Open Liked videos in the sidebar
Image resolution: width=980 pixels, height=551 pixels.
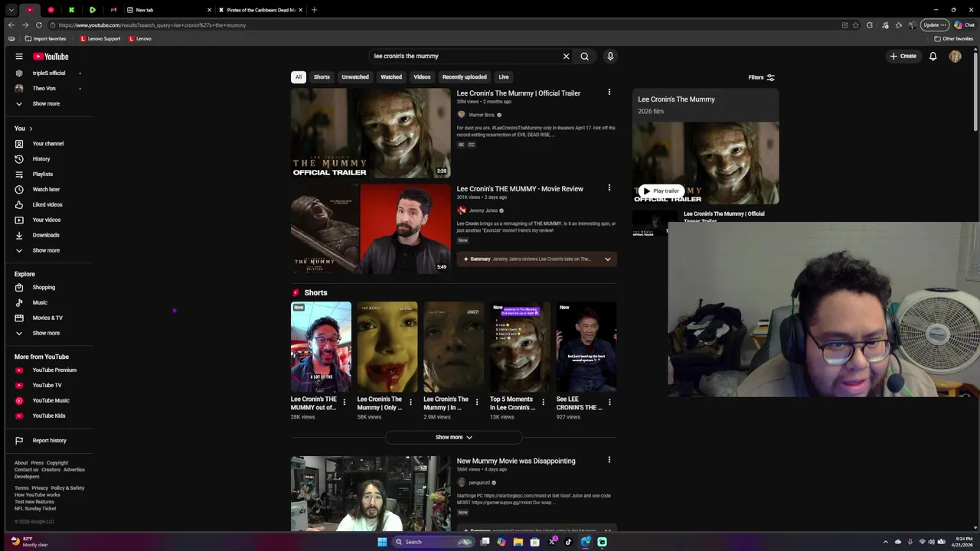tap(47, 204)
